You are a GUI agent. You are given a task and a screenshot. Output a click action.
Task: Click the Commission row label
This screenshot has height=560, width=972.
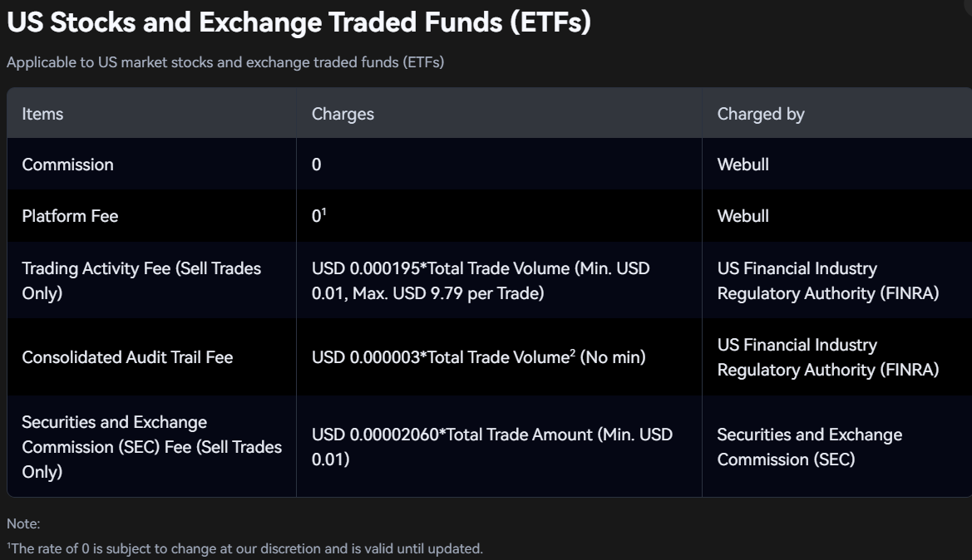[x=67, y=165]
